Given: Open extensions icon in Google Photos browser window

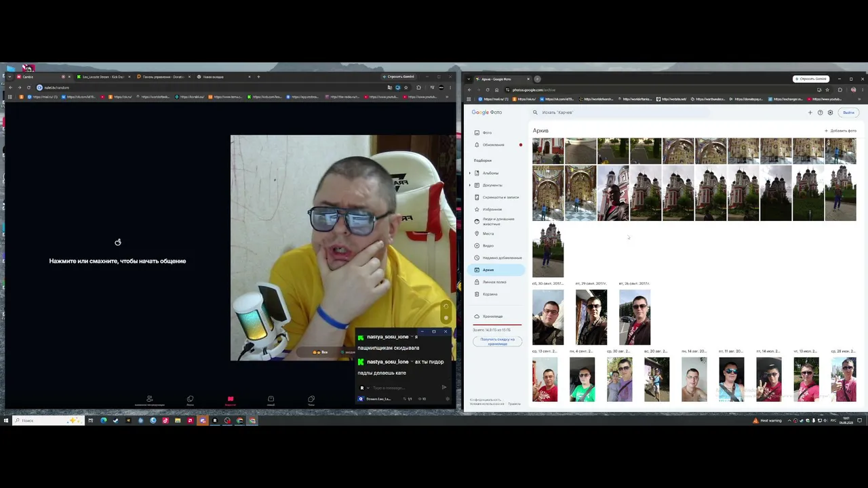Looking at the screenshot, I should [840, 89].
